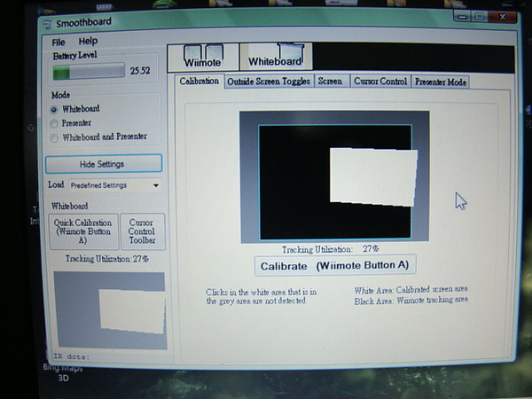Screen dimensions: 532x399
Task: Switch to the Calibration tab
Action: coord(199,81)
